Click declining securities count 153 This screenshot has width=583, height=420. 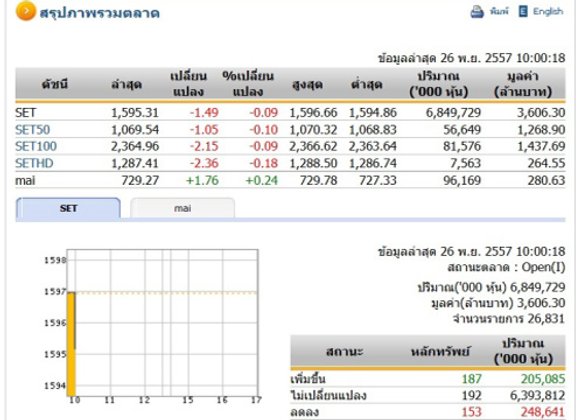pyautogui.click(x=471, y=412)
